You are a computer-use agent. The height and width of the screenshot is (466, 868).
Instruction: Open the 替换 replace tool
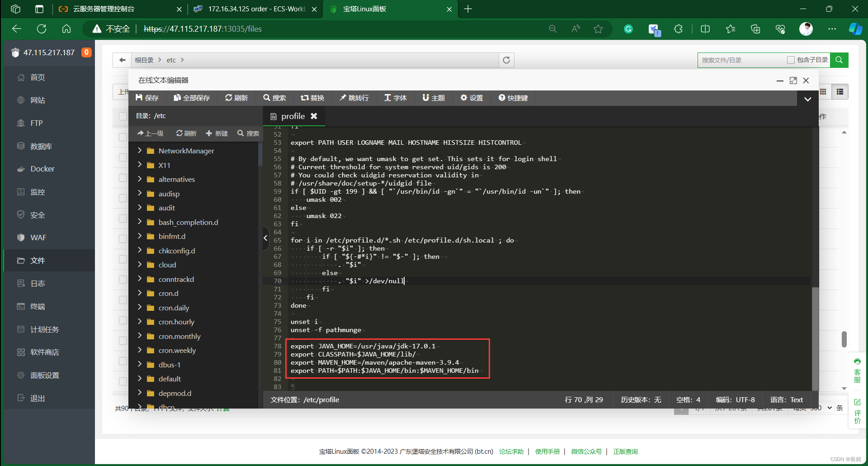coord(312,98)
